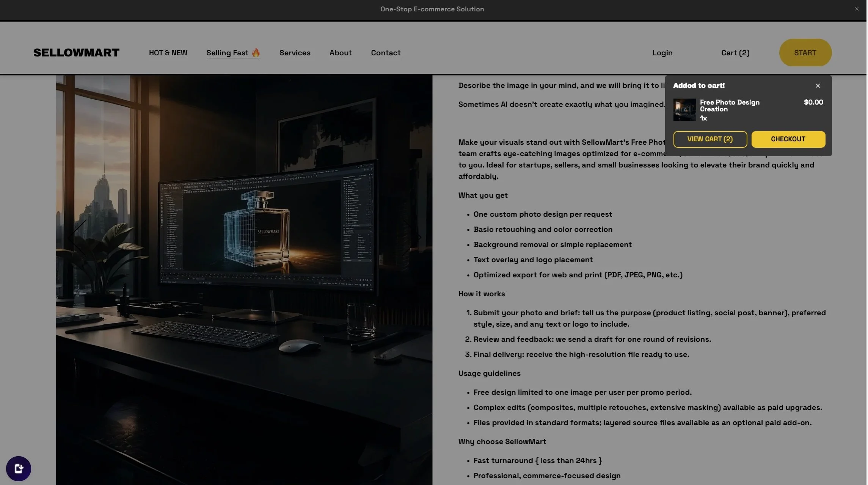Show the next product image
The height and width of the screenshot is (485, 868).
(412, 238)
